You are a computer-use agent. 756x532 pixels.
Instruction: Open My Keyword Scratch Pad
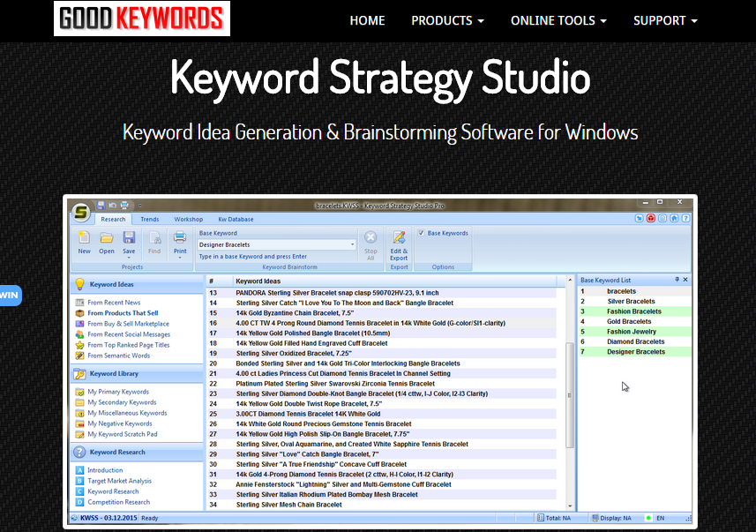pos(123,434)
